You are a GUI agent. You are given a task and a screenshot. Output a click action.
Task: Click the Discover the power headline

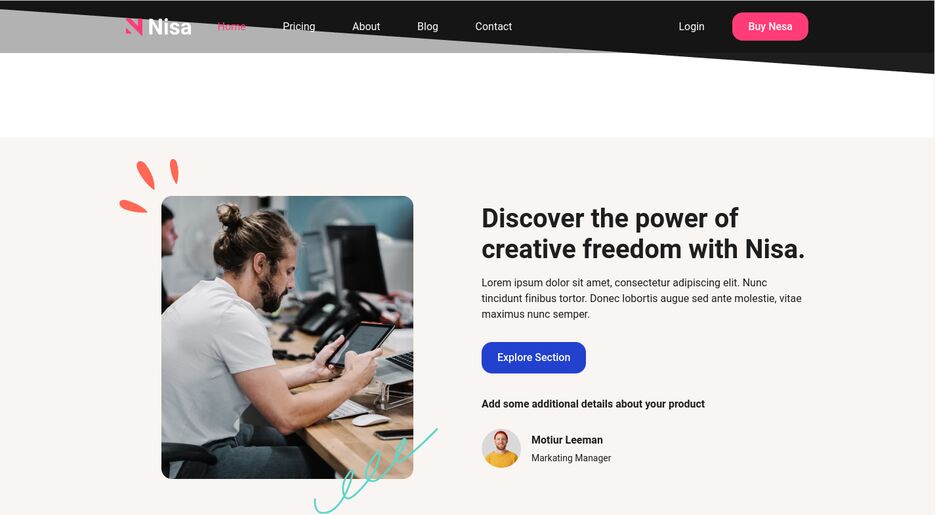coord(643,234)
